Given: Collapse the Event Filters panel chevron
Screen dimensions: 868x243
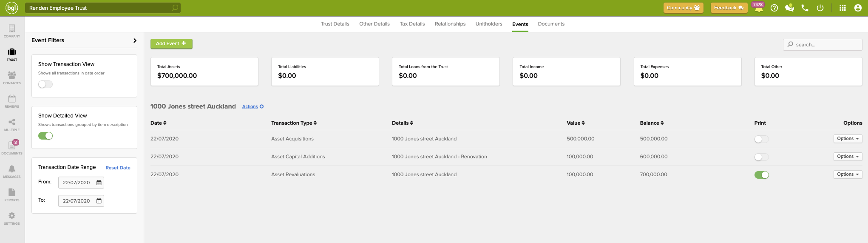Looking at the screenshot, I should (135, 40).
